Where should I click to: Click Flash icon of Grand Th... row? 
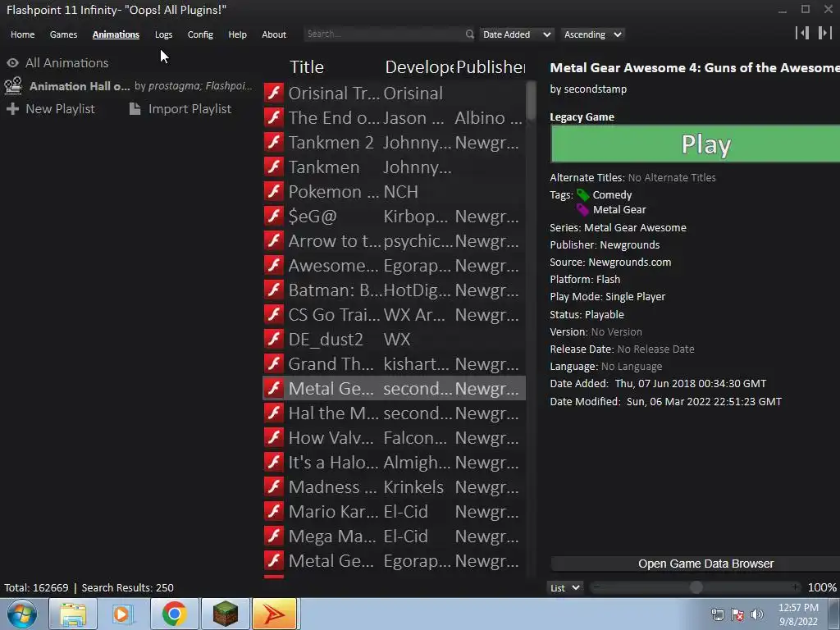[274, 363]
